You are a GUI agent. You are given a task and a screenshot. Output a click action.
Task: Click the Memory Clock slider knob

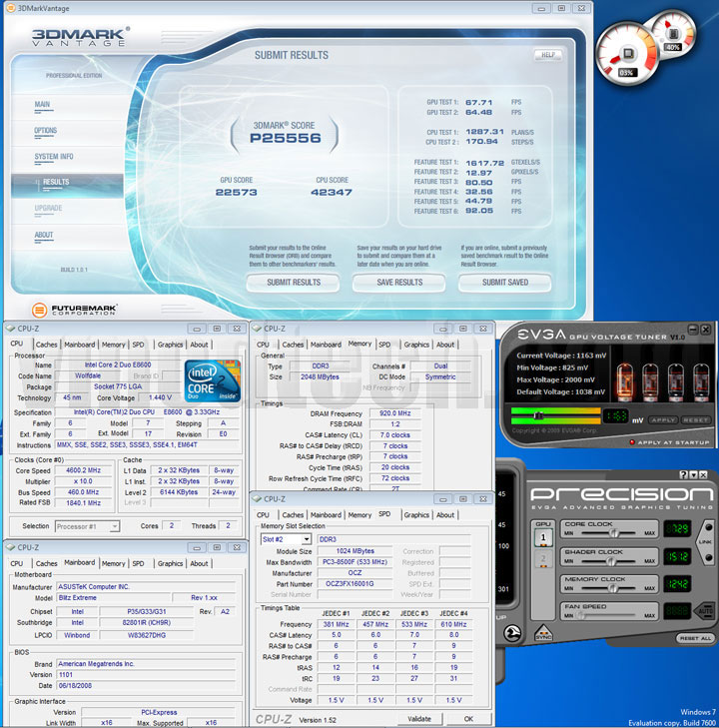[x=613, y=588]
